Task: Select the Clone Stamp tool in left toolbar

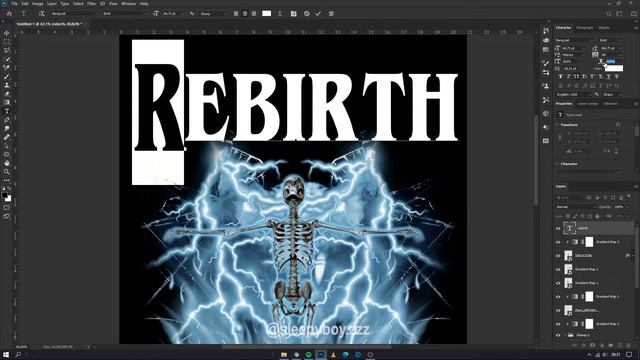Action: (x=7, y=85)
